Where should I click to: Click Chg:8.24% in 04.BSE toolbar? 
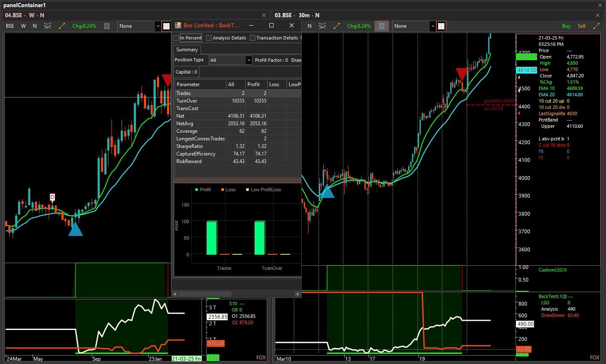[x=84, y=26]
